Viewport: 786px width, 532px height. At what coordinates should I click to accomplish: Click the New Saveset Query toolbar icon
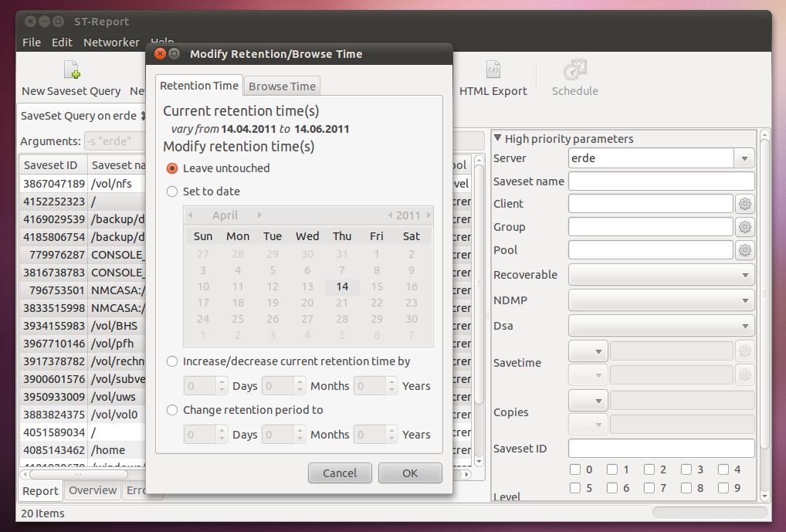[x=72, y=69]
